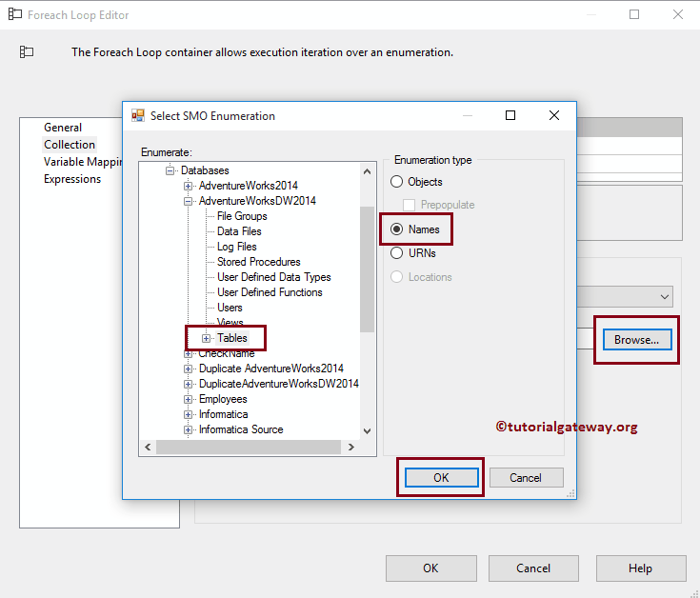Select the AdventureWorksDW2014 database
Screen dimensions: 700x598
coord(257,201)
